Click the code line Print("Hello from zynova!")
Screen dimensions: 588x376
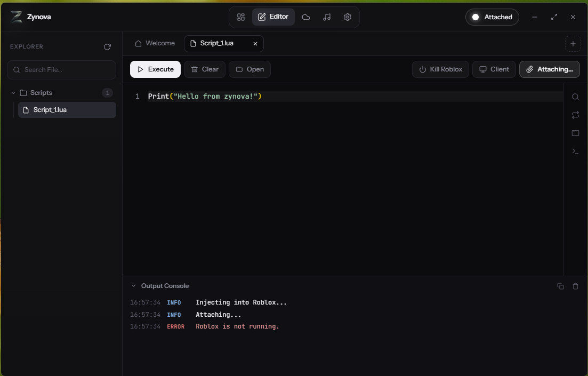tap(205, 97)
